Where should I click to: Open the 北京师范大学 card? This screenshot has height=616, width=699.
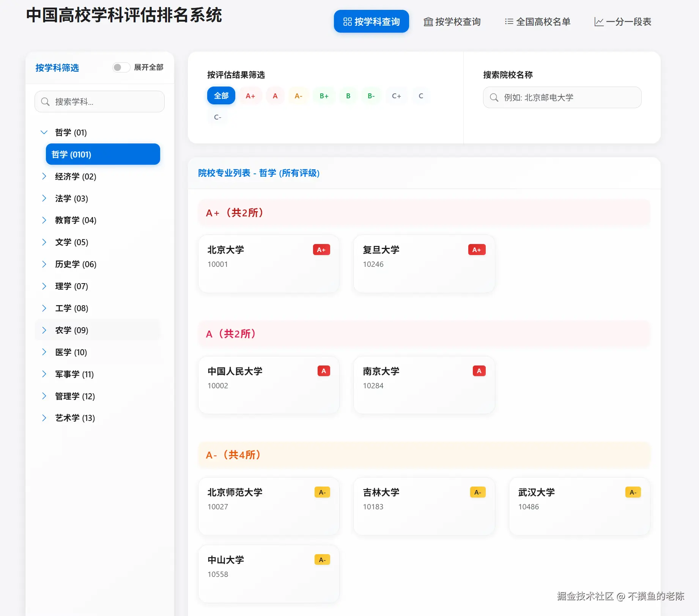269,506
